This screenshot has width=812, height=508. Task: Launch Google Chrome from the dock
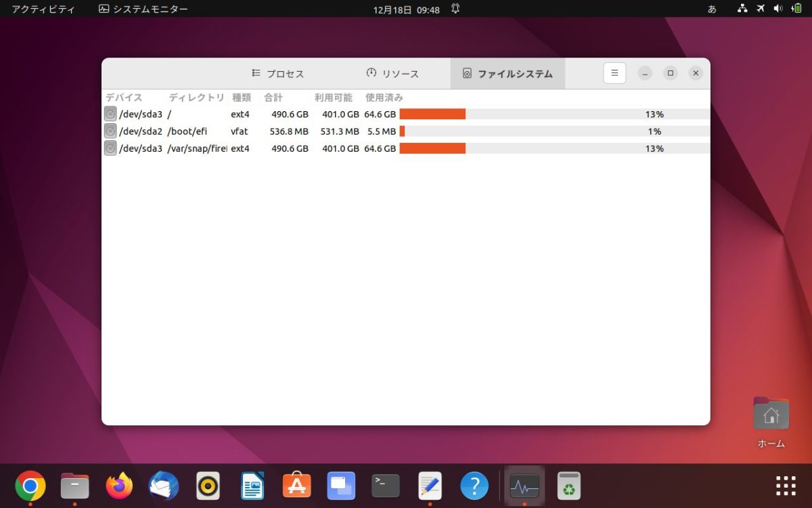pyautogui.click(x=30, y=486)
